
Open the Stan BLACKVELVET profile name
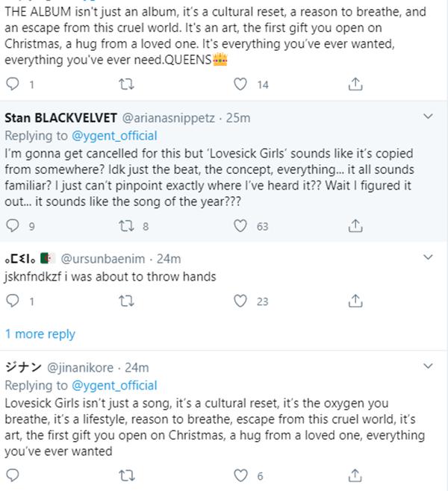point(58,117)
